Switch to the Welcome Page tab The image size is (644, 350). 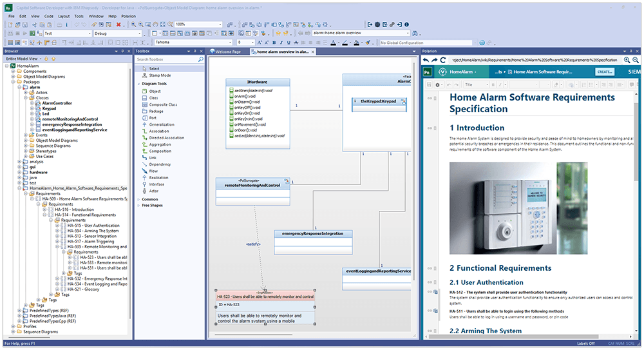[x=227, y=51]
